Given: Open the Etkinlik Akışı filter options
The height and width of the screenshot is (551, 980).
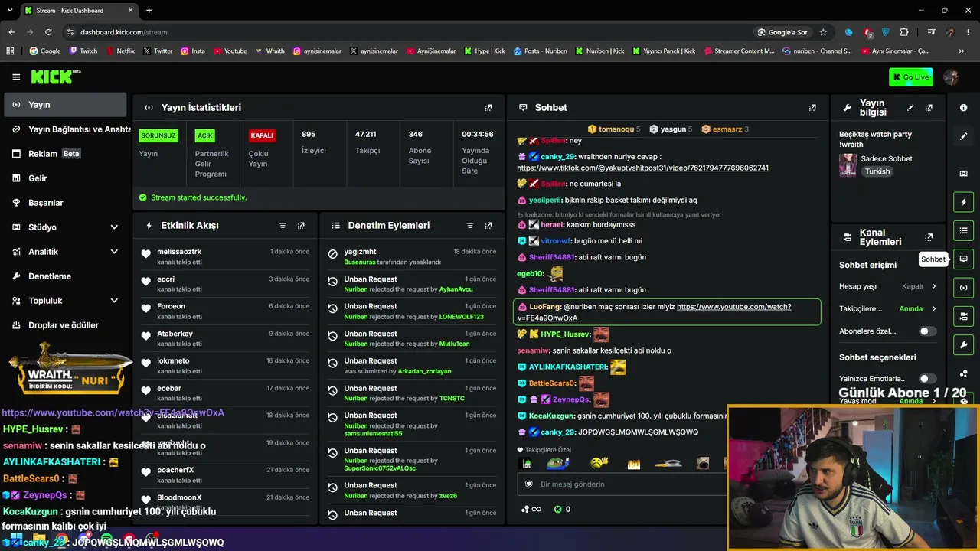Looking at the screenshot, I should click(x=283, y=226).
